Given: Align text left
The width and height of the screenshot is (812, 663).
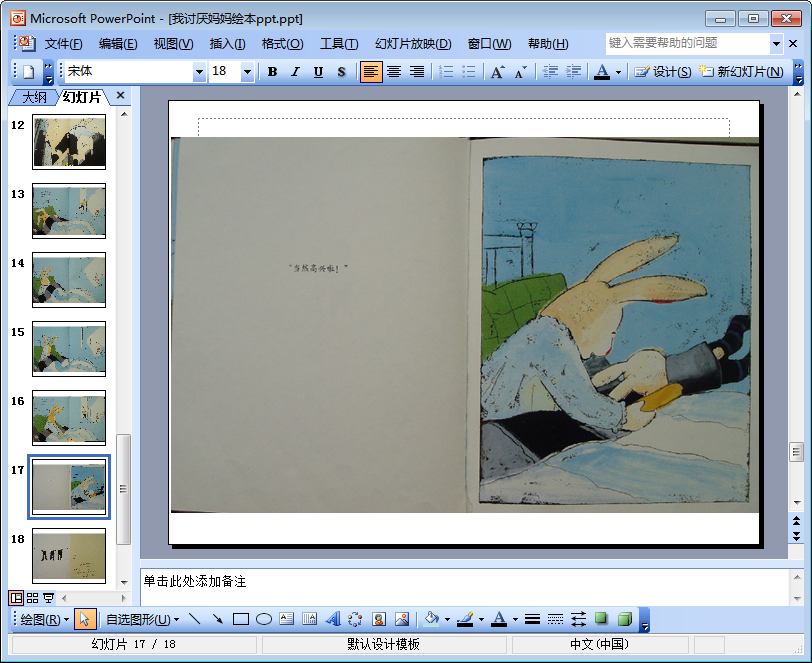Looking at the screenshot, I should click(371, 71).
